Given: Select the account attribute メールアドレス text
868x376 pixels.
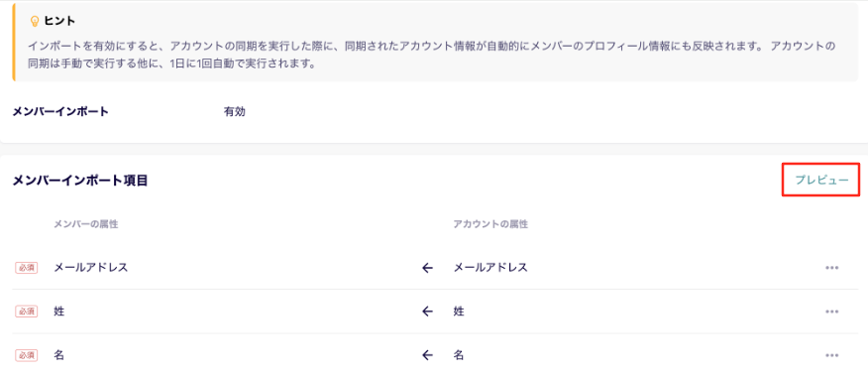Looking at the screenshot, I should [x=490, y=267].
